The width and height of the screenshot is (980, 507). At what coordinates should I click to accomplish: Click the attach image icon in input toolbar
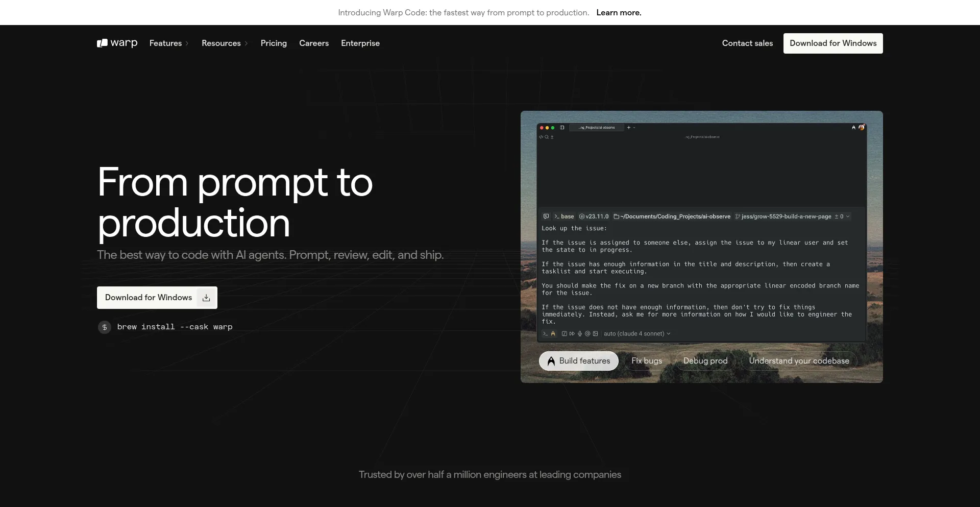click(595, 333)
